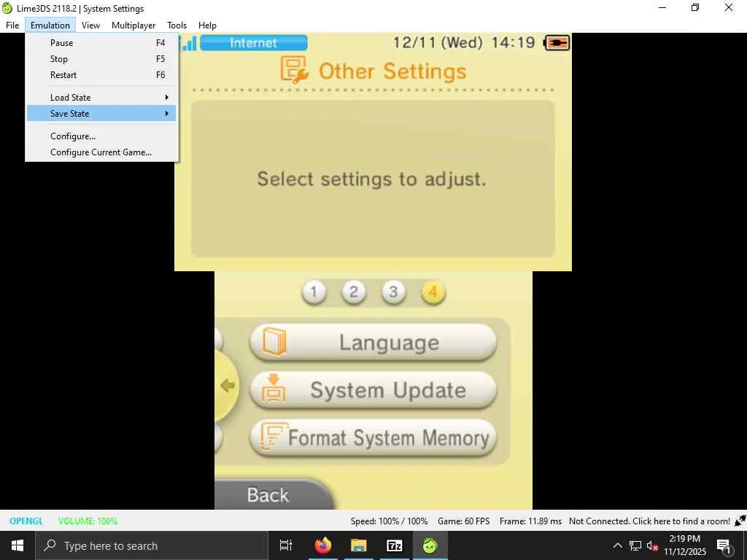Image resolution: width=747 pixels, height=560 pixels.
Task: Open 7-Zip from the taskbar
Action: [395, 545]
